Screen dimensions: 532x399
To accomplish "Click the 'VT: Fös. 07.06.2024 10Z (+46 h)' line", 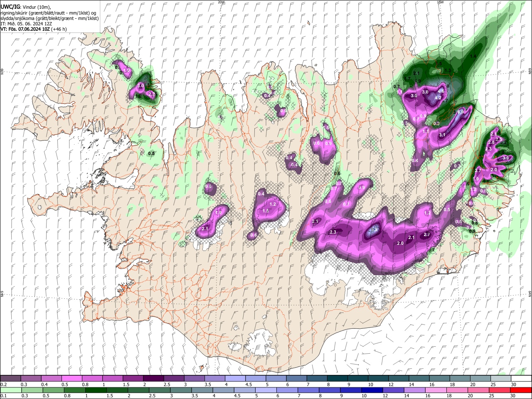I will pyautogui.click(x=34, y=29).
